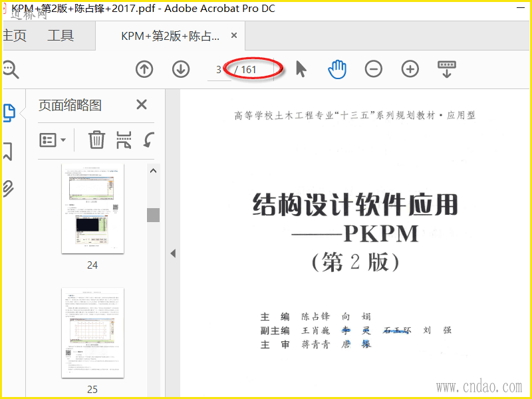Delete selected pages with trash icon
This screenshot has height=399, width=532.
[96, 140]
